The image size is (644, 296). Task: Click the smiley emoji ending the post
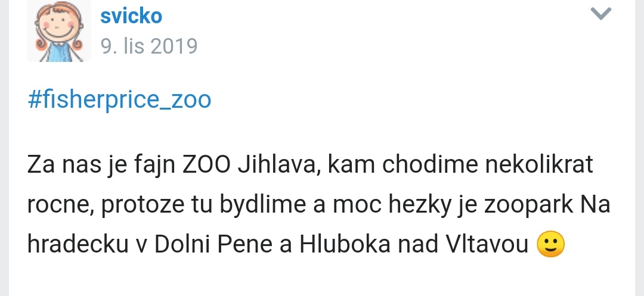point(551,244)
